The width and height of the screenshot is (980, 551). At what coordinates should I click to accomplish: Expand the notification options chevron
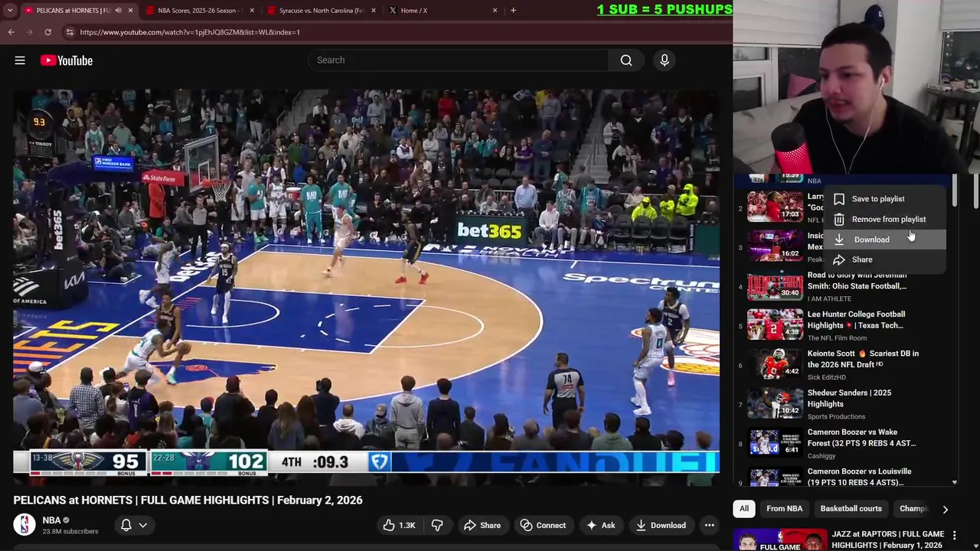[x=142, y=525]
